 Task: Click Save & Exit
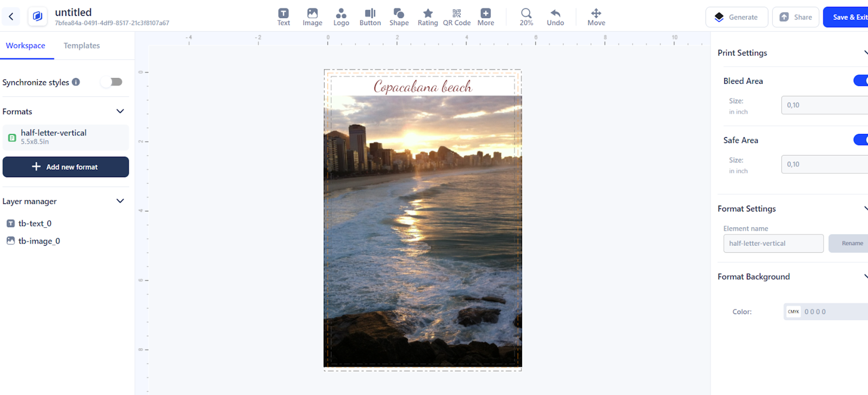(x=846, y=17)
